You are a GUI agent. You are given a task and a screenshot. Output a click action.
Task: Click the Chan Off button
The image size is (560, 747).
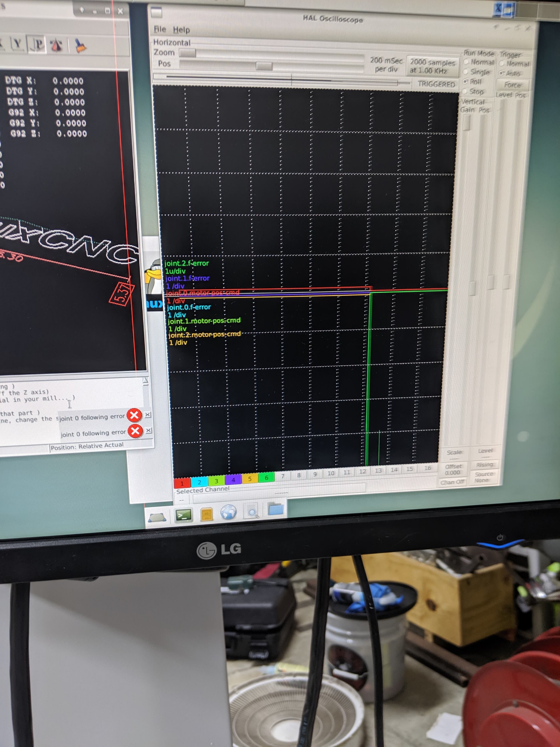pyautogui.click(x=452, y=482)
